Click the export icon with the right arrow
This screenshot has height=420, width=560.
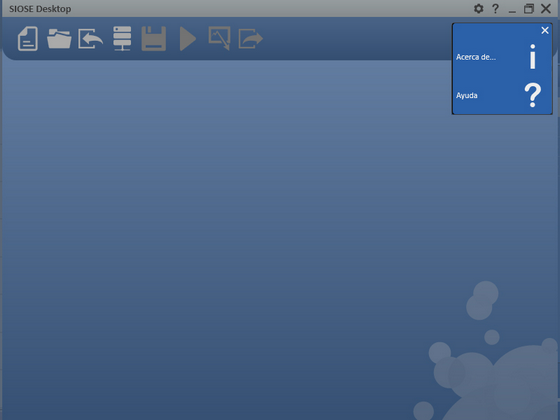(x=251, y=39)
